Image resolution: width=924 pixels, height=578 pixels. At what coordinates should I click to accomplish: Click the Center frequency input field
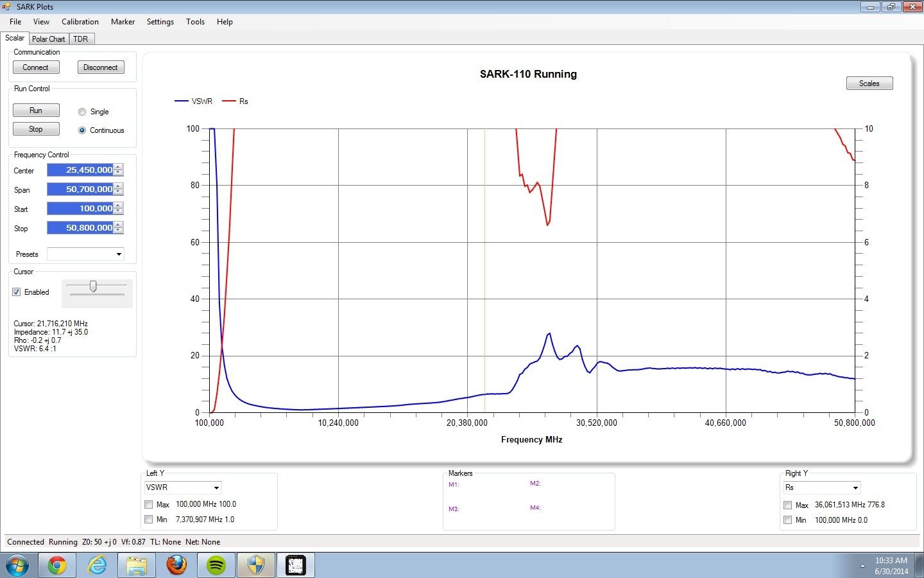tap(80, 170)
